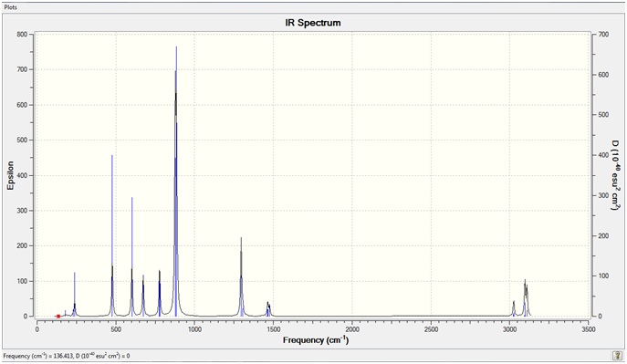
Task: Click the help question-mark icon
Action: tap(618, 355)
